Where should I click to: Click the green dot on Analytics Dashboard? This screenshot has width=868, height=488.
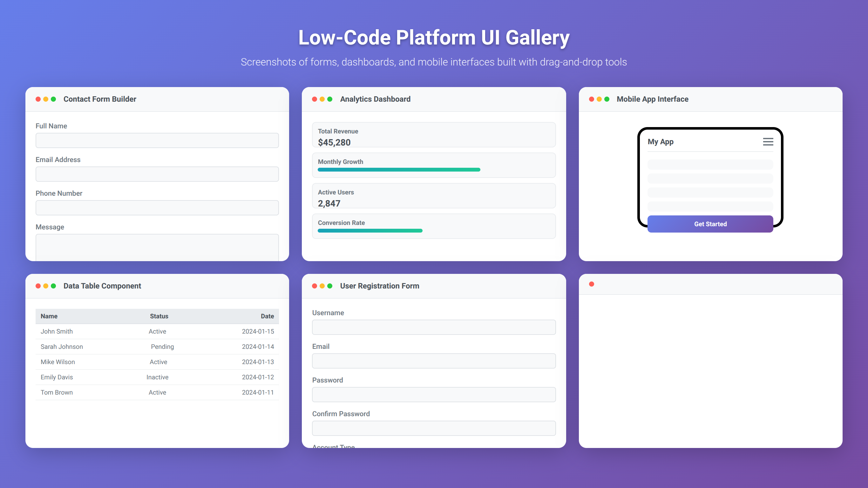(x=330, y=99)
